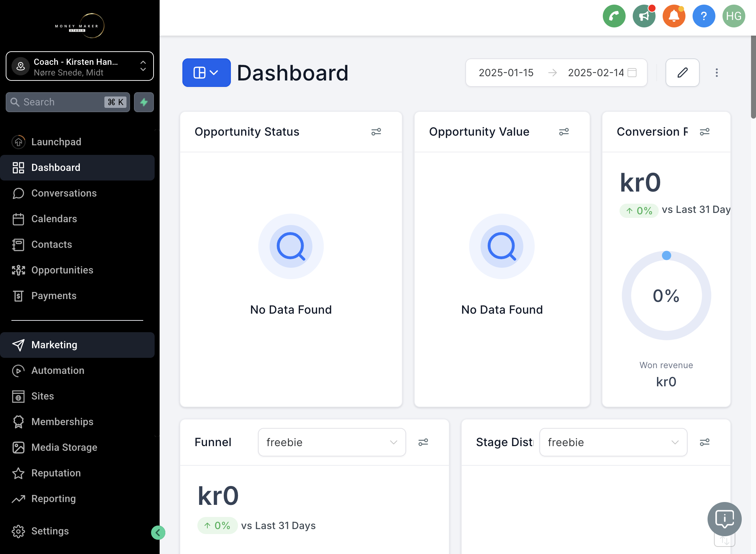
Task: Open Stage Distribution freebie pipeline dropdown
Action: [x=613, y=442]
